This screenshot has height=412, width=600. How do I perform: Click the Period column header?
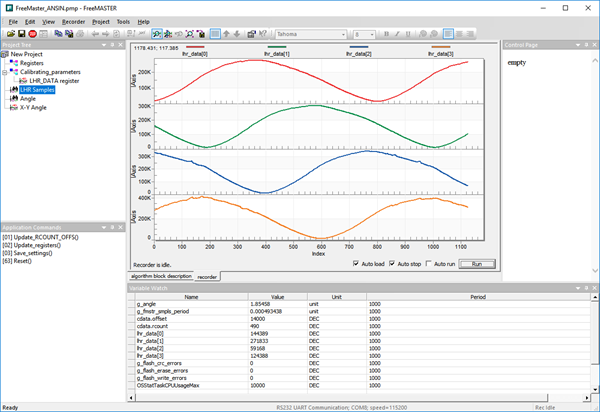click(x=478, y=297)
